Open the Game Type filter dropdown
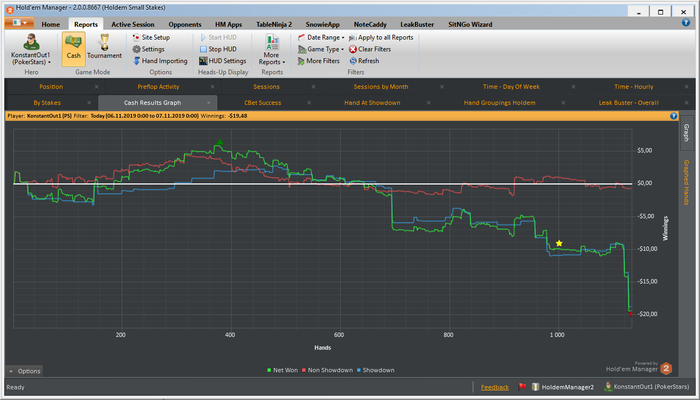The image size is (700, 400). coord(321,49)
